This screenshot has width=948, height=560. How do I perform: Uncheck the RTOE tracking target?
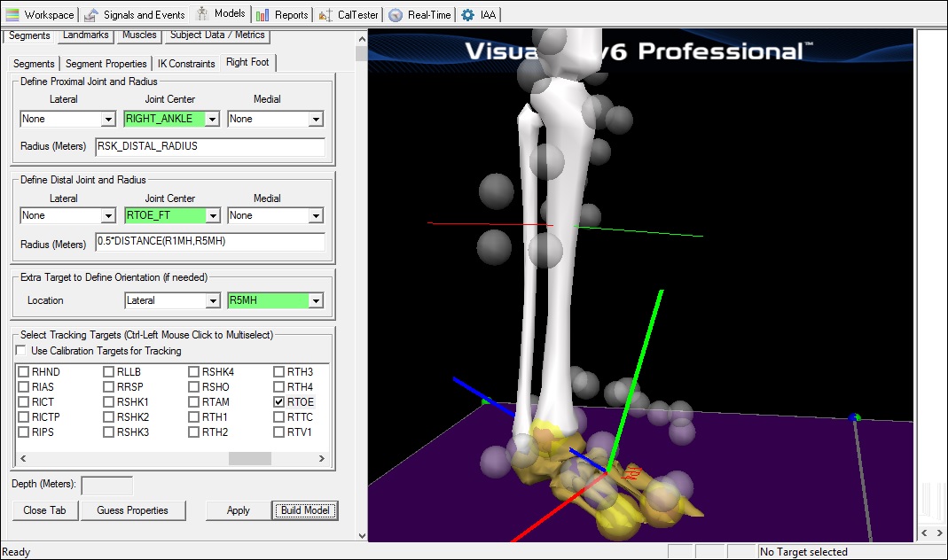(x=279, y=401)
